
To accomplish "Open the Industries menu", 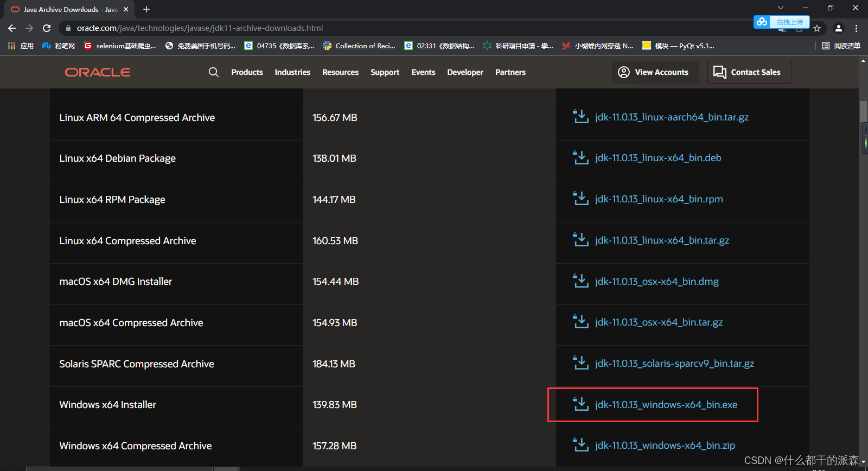I will click(292, 72).
